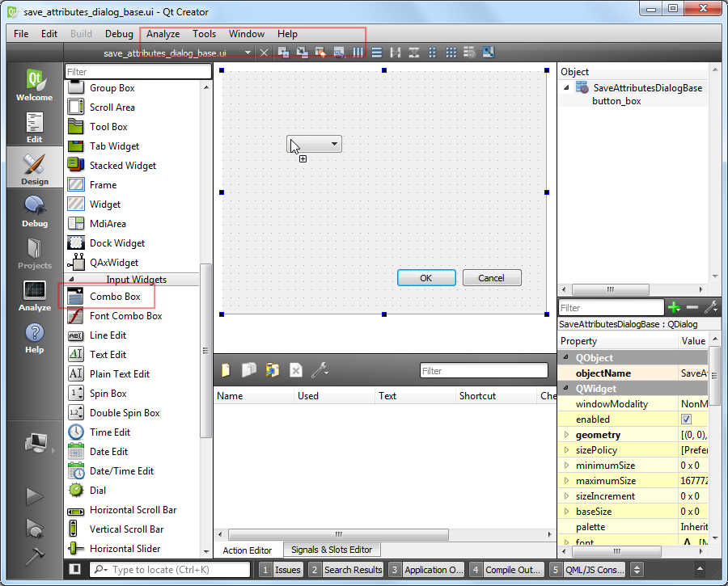
Task: Open Search Results output pane
Action: 346,569
